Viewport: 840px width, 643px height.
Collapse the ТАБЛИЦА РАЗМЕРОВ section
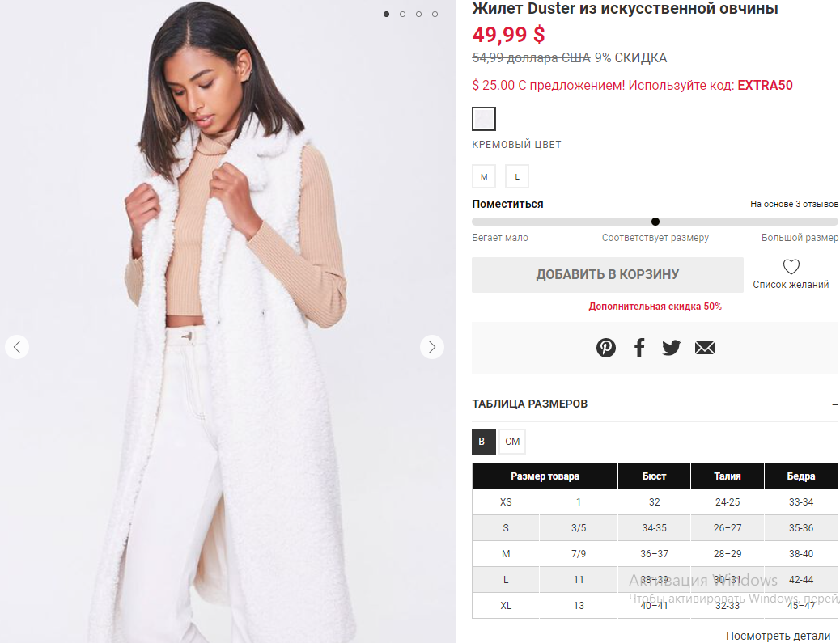coord(834,404)
